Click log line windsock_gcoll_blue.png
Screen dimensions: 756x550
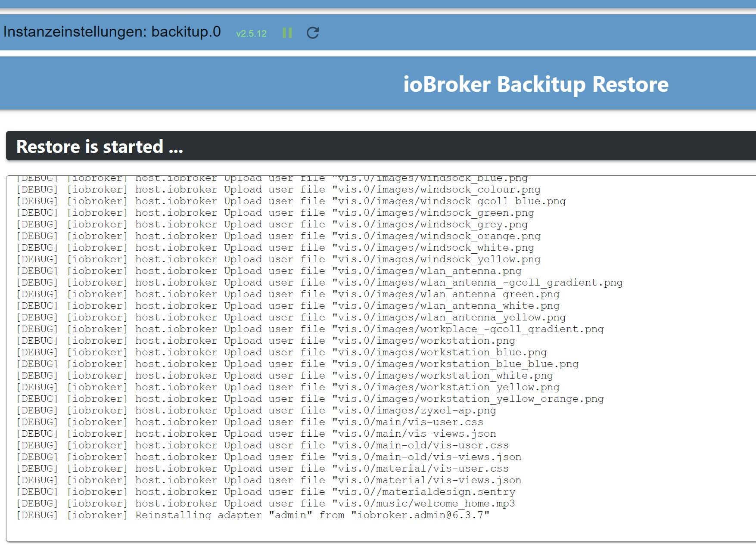pyautogui.click(x=291, y=201)
